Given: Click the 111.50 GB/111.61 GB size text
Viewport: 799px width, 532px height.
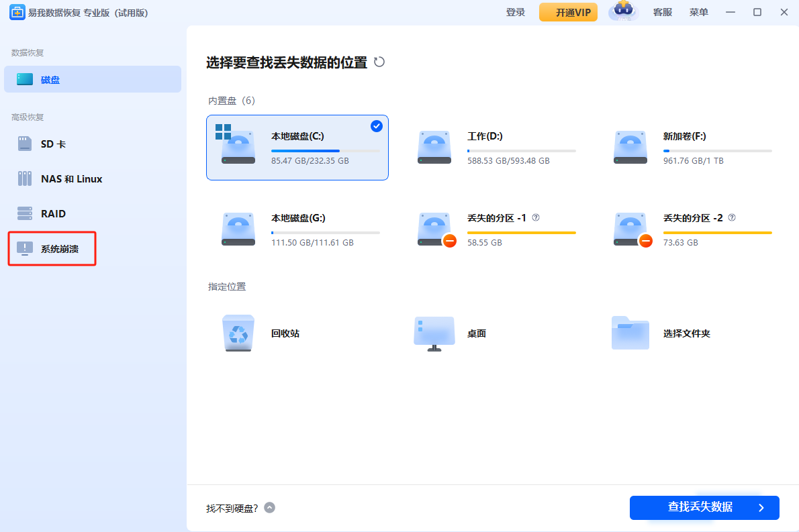Looking at the screenshot, I should [312, 243].
